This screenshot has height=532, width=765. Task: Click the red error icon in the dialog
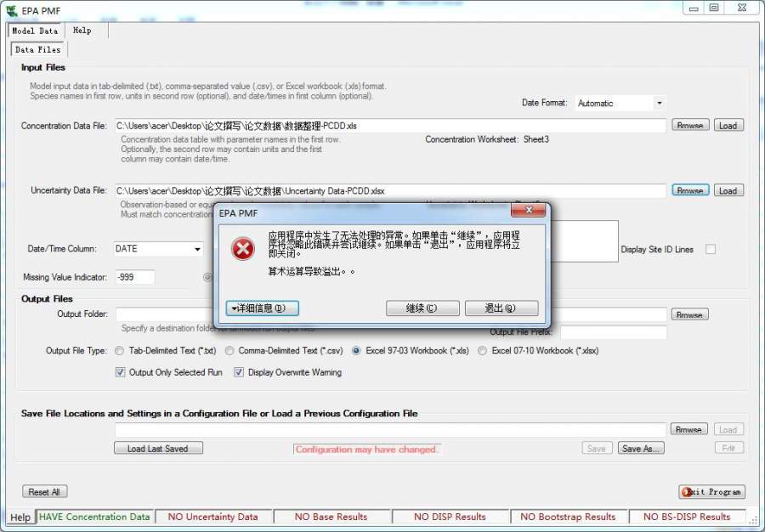click(x=243, y=249)
